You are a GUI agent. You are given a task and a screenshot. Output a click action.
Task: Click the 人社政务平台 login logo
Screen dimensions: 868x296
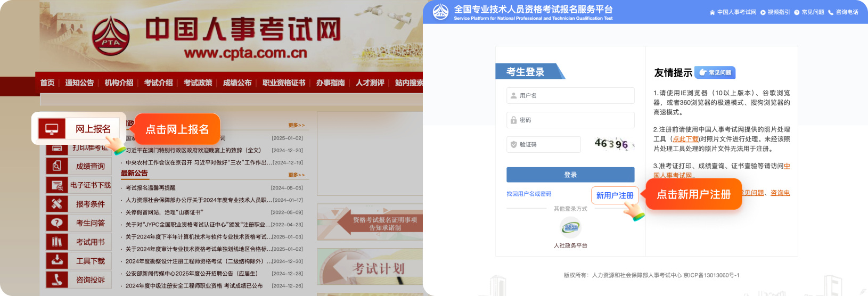pyautogui.click(x=570, y=228)
